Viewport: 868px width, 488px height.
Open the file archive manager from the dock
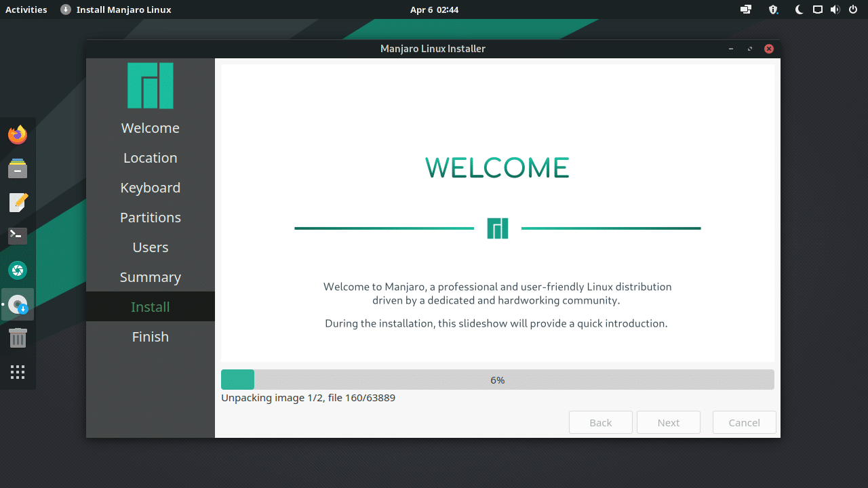pyautogui.click(x=18, y=168)
